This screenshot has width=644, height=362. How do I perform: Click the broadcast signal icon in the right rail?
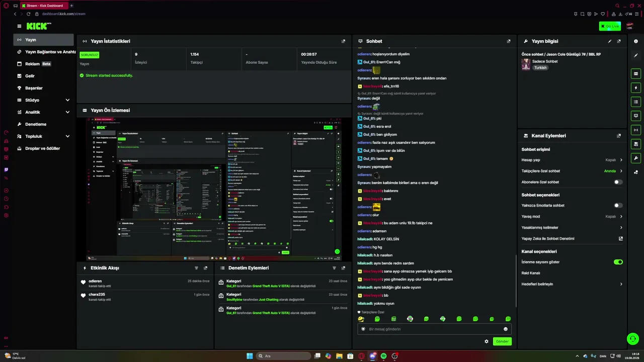636,130
